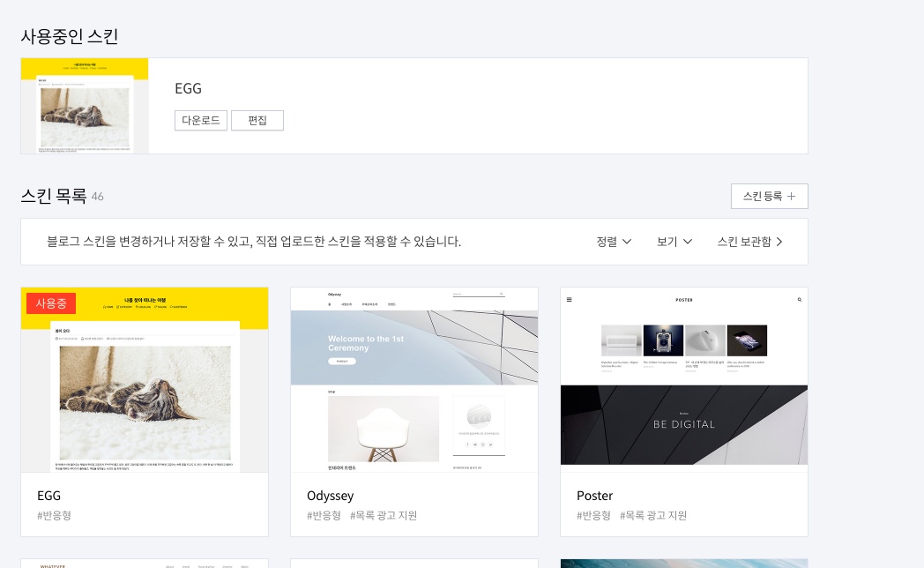
Task: Click the Odyssey skin title
Action: (x=330, y=496)
